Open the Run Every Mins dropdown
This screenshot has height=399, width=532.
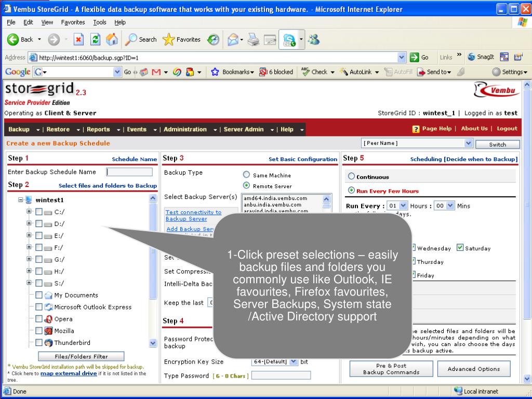click(450, 206)
